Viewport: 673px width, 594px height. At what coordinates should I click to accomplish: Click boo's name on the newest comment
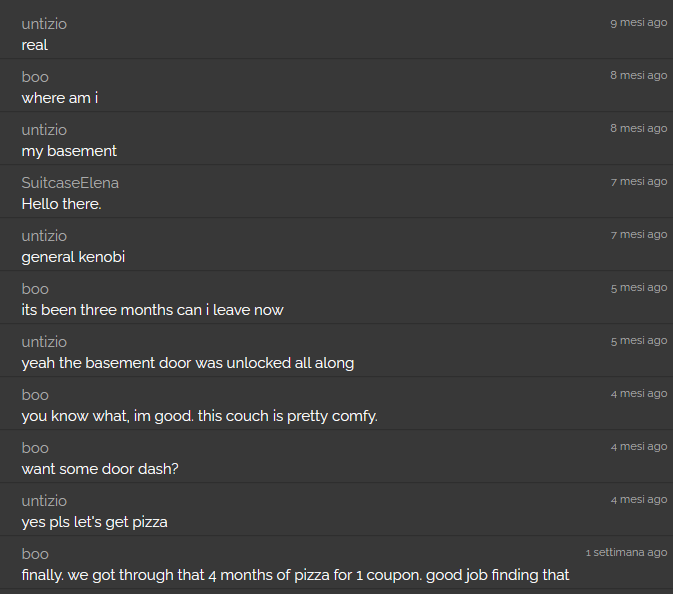[x=35, y=554]
